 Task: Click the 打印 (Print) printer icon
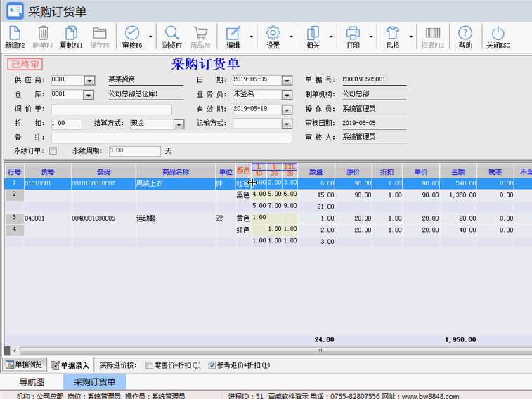pos(353,34)
